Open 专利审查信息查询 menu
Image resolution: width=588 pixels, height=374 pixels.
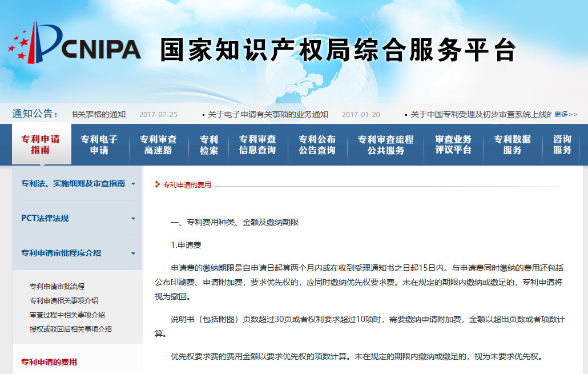257,145
